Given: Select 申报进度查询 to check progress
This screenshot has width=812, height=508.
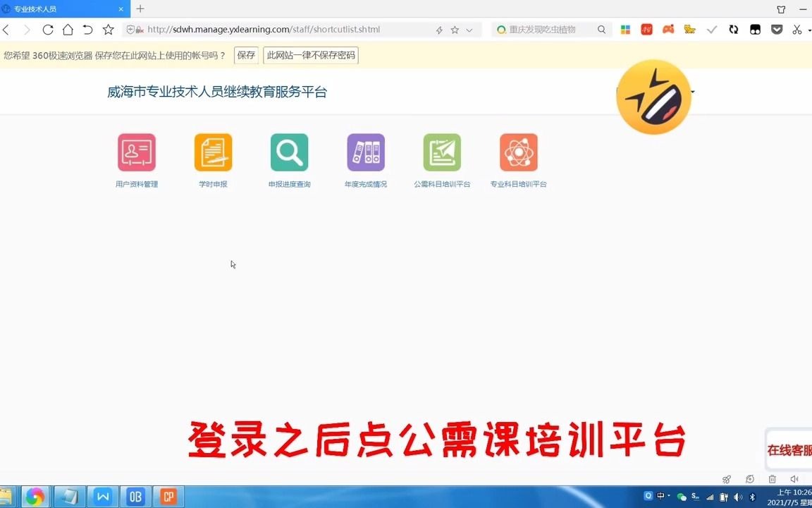Looking at the screenshot, I should [x=289, y=152].
